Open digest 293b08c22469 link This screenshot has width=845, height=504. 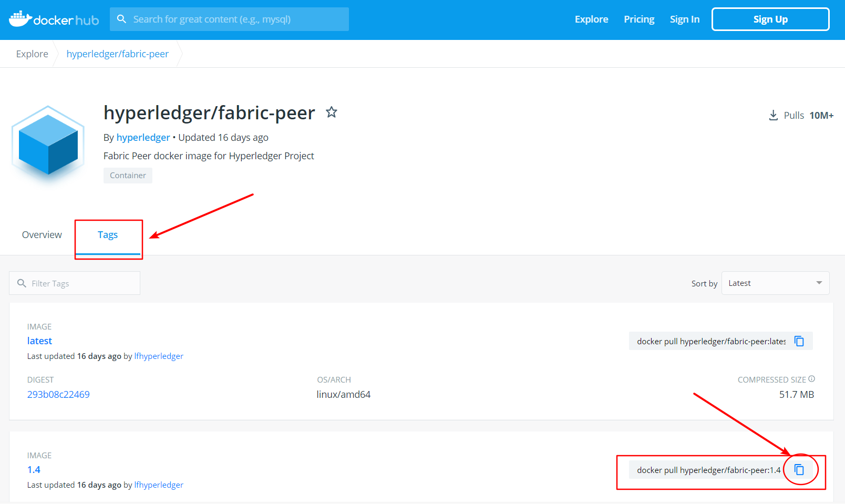58,395
